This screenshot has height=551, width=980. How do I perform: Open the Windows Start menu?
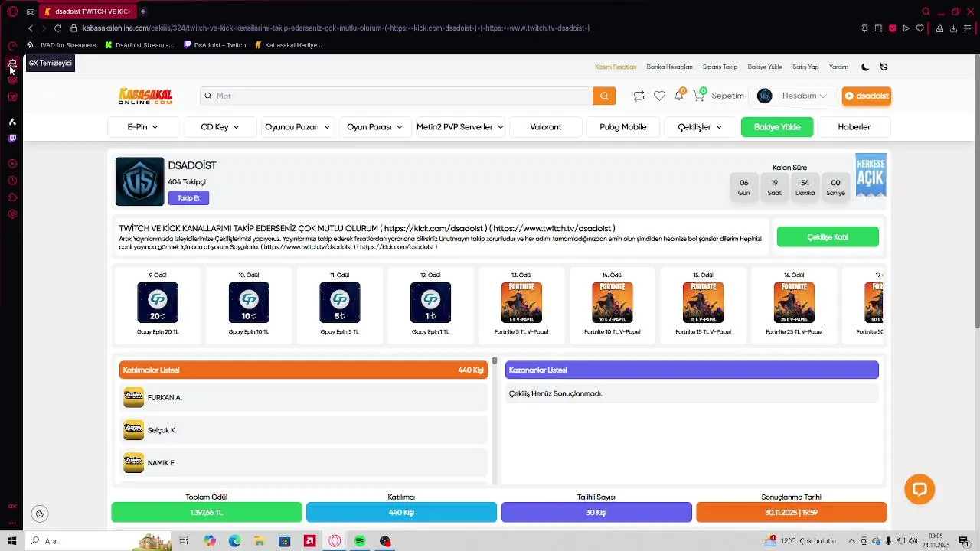click(x=12, y=541)
